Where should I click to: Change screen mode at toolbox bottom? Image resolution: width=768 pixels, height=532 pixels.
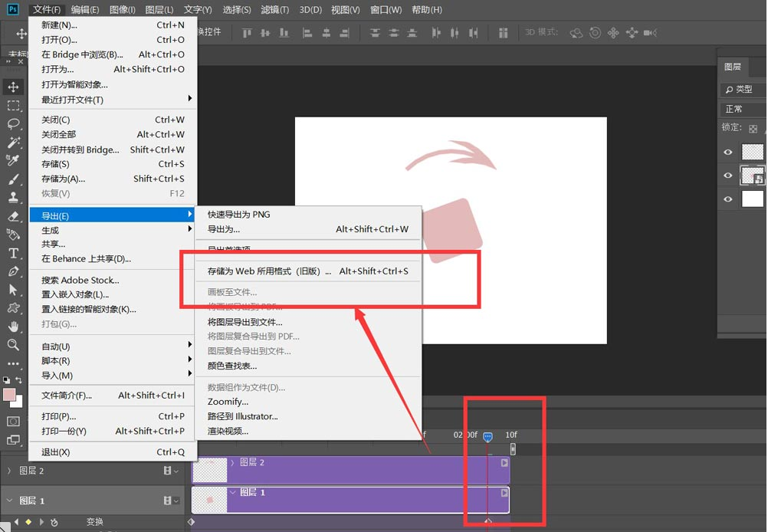(x=13, y=440)
